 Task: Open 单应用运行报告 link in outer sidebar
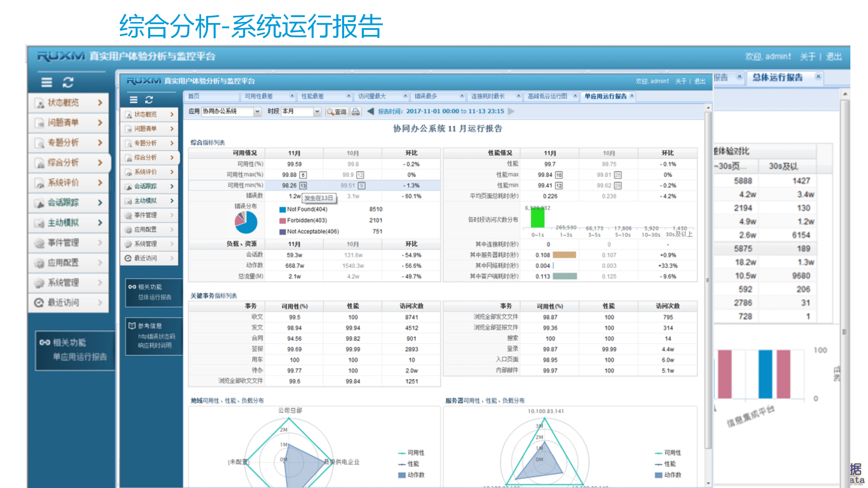pyautogui.click(x=80, y=357)
